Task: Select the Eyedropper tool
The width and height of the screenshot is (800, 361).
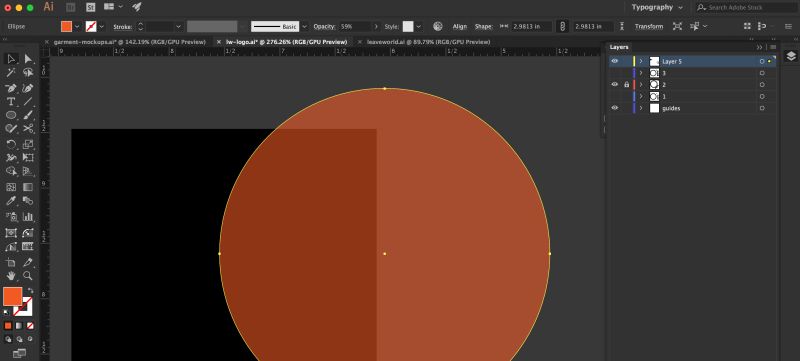Action: [x=11, y=201]
